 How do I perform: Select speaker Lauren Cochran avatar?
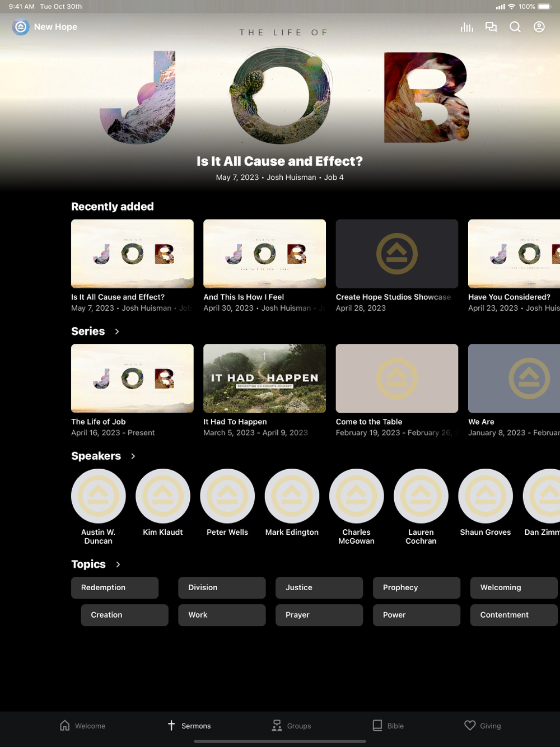tap(421, 496)
